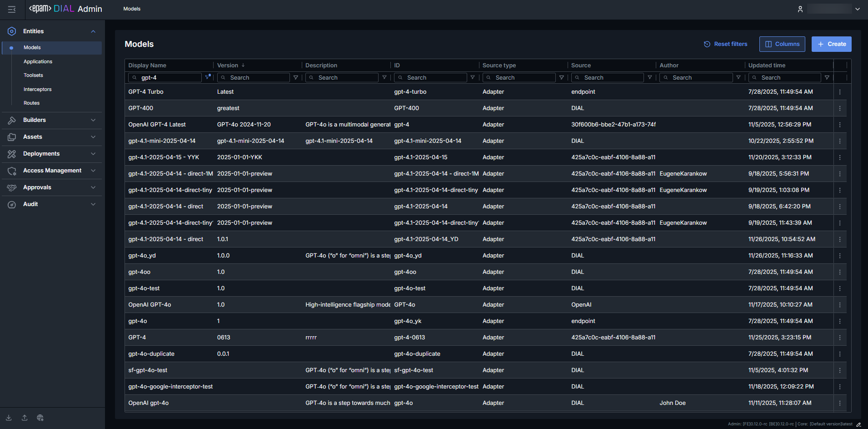Click the edit pencil icon in status bar
The height and width of the screenshot is (429, 868).
tap(858, 424)
